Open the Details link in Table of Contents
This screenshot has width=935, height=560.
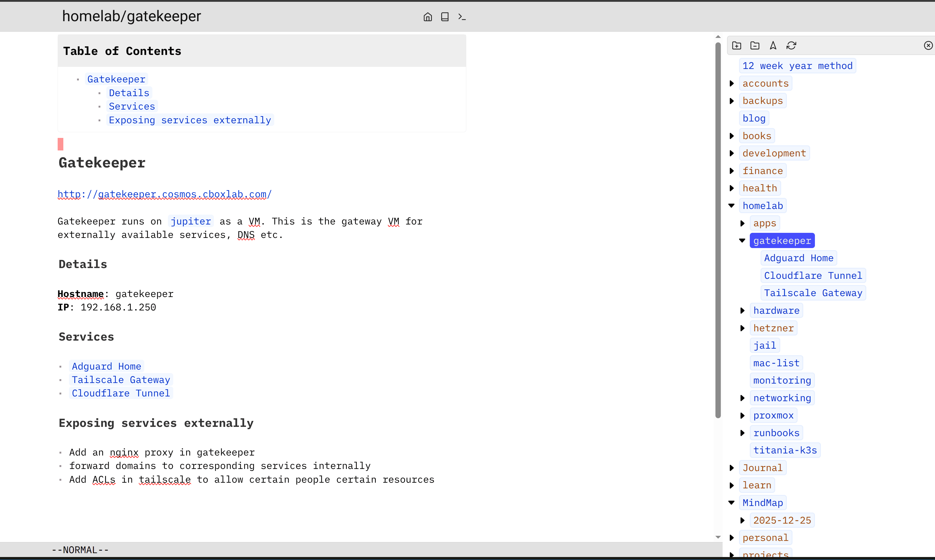[128, 93]
